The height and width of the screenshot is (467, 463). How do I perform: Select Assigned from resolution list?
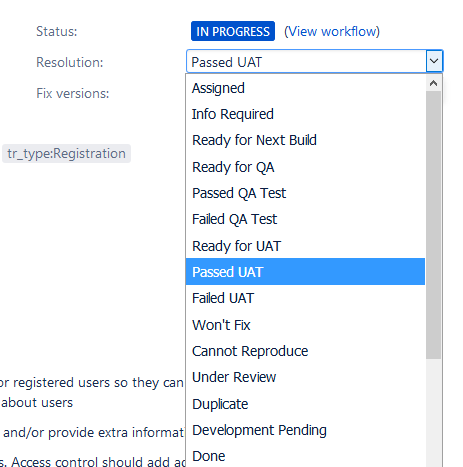tap(305, 88)
